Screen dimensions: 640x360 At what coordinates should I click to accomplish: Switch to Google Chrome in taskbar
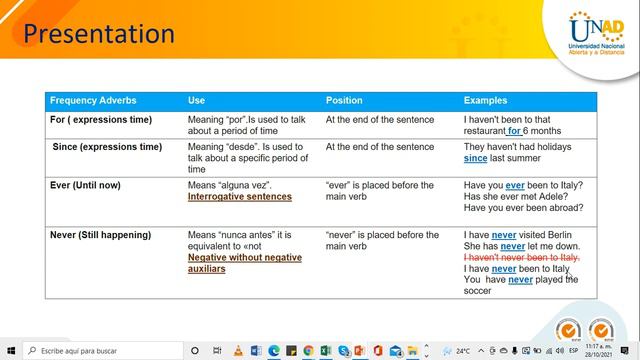[308, 351]
